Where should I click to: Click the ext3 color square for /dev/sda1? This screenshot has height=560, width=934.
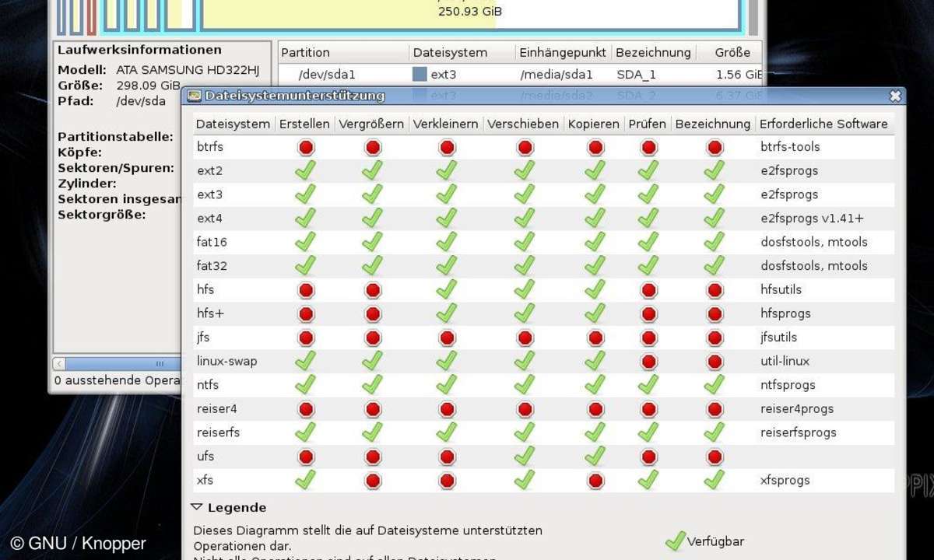coord(420,75)
